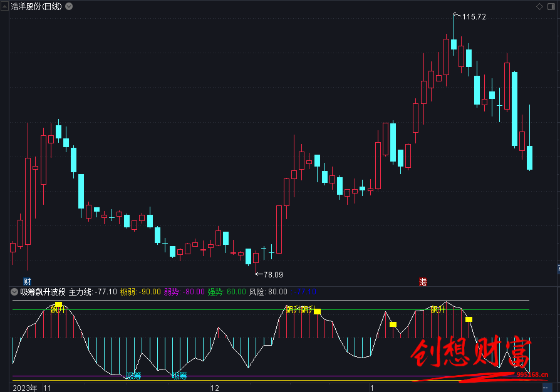Select the yellow 极弱: -90.00 readout
The image size is (560, 392).
point(140,292)
